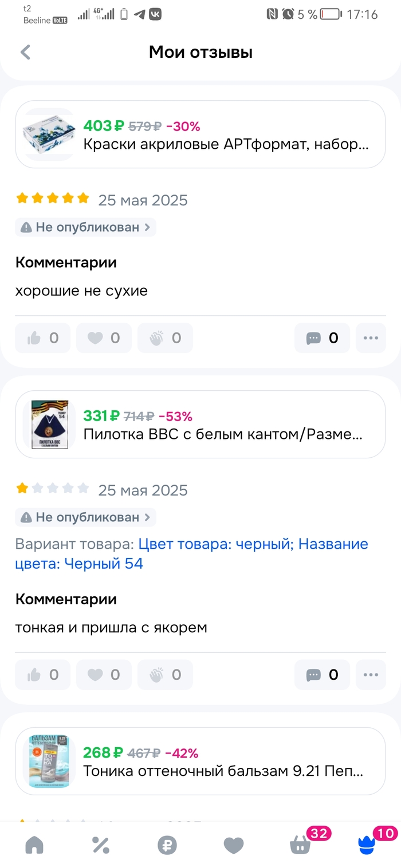
Task: Open comments on the acrylic paints review
Action: click(x=322, y=338)
